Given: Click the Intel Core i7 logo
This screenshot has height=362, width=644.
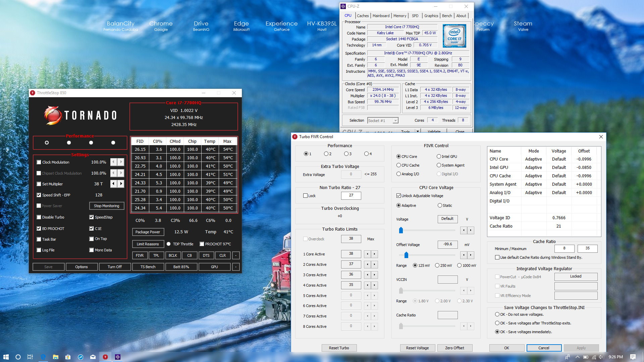Looking at the screenshot, I should [x=454, y=36].
